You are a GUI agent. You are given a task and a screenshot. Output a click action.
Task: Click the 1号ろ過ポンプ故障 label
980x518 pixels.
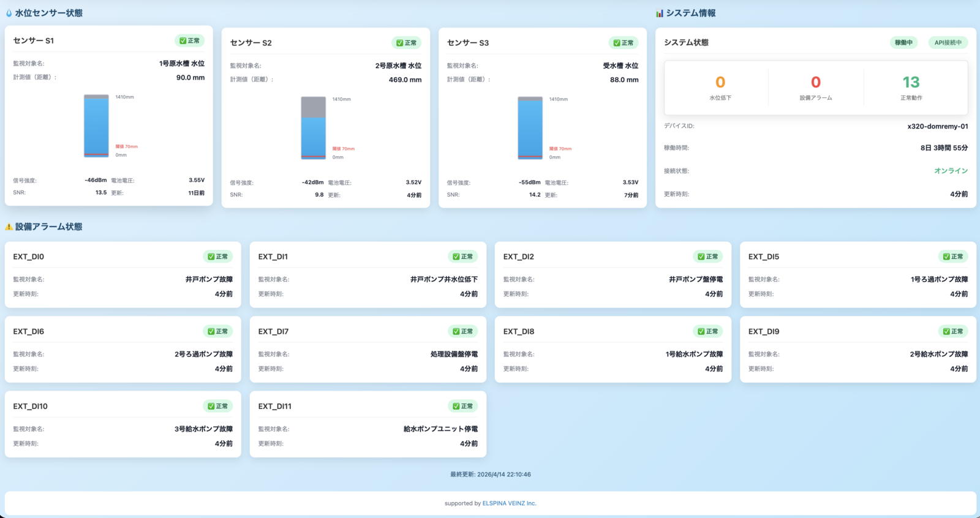point(939,279)
